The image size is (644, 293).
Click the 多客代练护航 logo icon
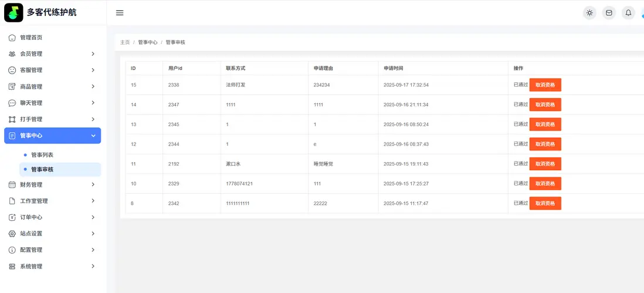coord(13,12)
